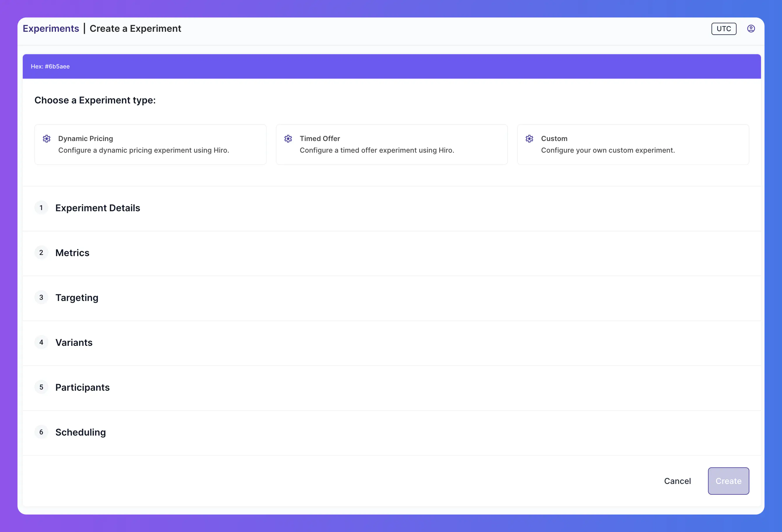Click the Cancel button

tap(677, 481)
